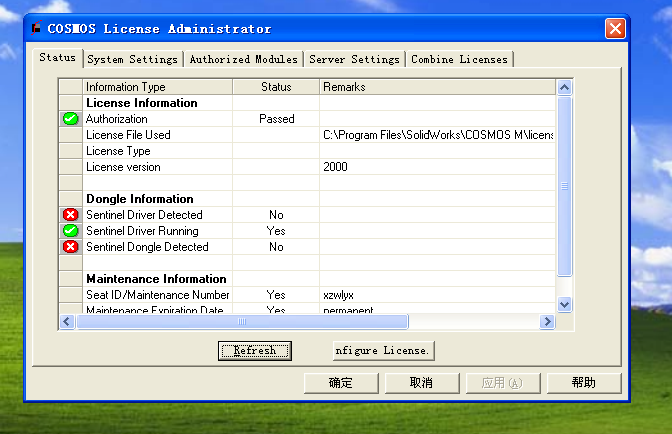
Task: Click the horizontal scrollbar left arrow
Action: [x=67, y=321]
